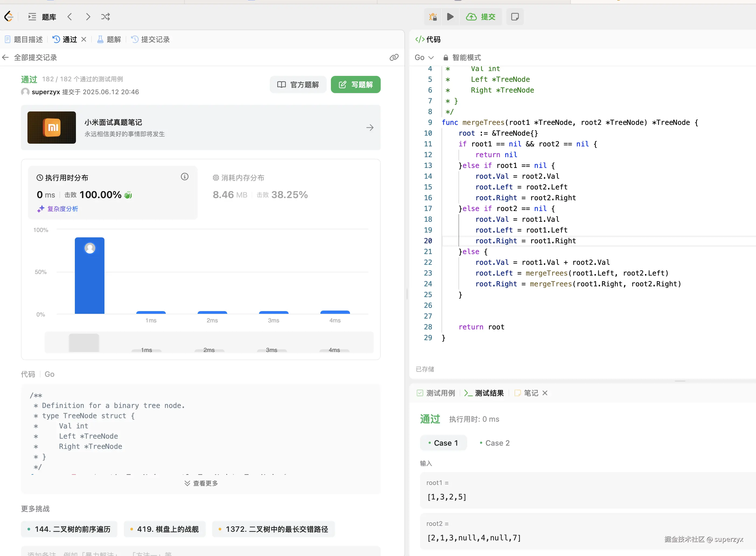Select Case 2 test case
The image size is (756, 556).
494,443
